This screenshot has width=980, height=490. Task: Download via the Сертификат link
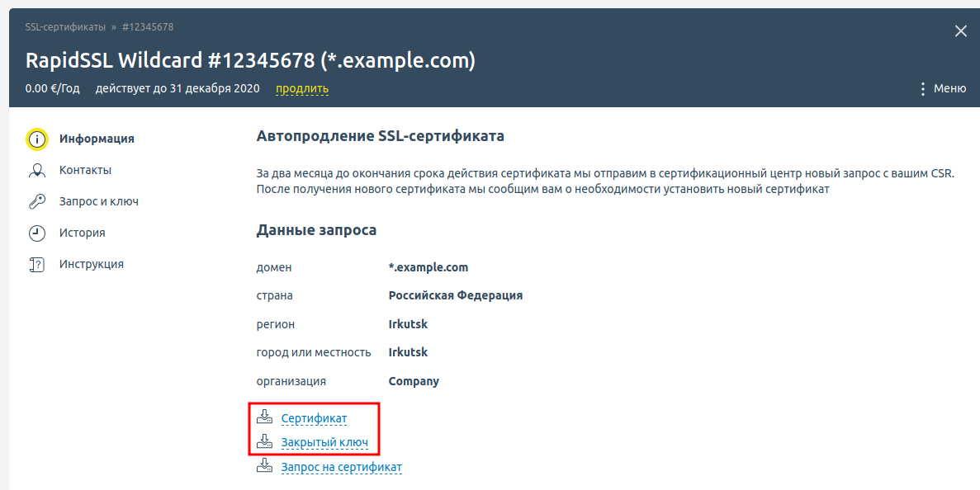(x=314, y=419)
